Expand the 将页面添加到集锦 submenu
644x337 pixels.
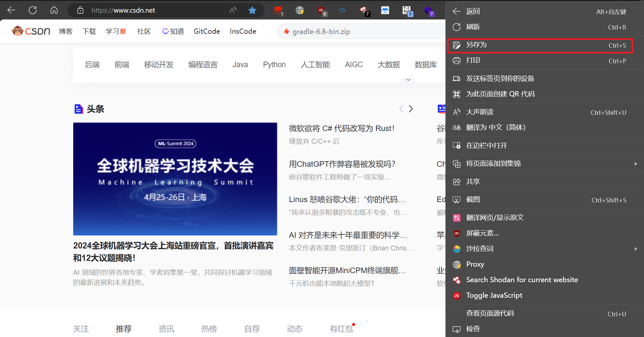(545, 164)
